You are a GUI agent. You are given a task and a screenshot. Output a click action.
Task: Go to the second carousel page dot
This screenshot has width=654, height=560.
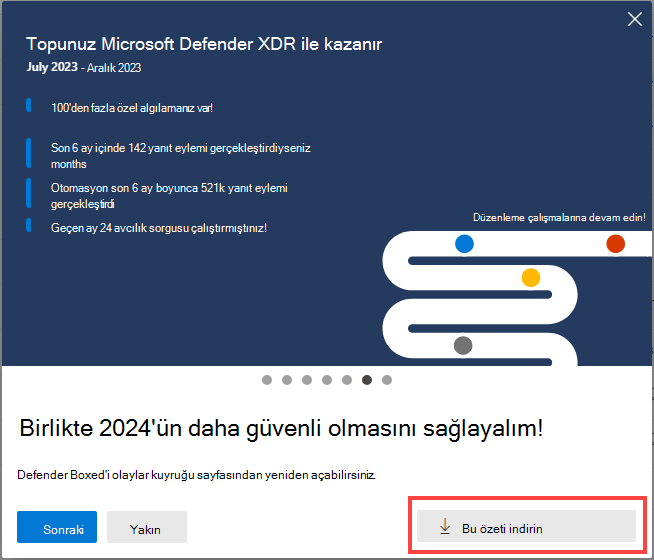287,380
